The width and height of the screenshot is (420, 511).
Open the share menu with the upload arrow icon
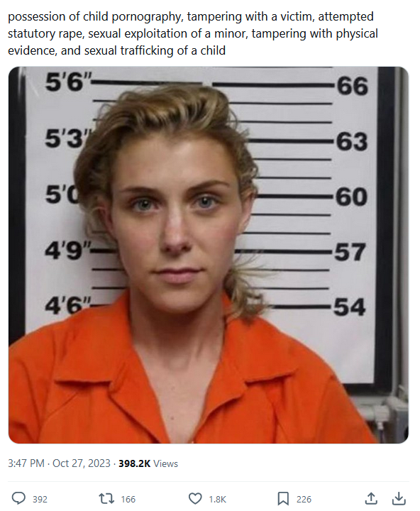click(371, 498)
